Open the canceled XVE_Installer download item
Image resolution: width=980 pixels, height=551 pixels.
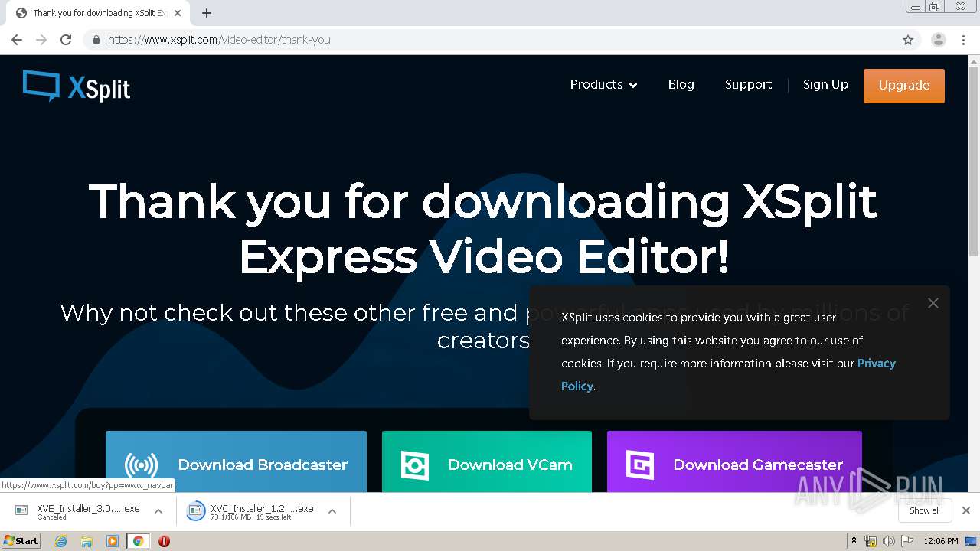pyautogui.click(x=88, y=511)
